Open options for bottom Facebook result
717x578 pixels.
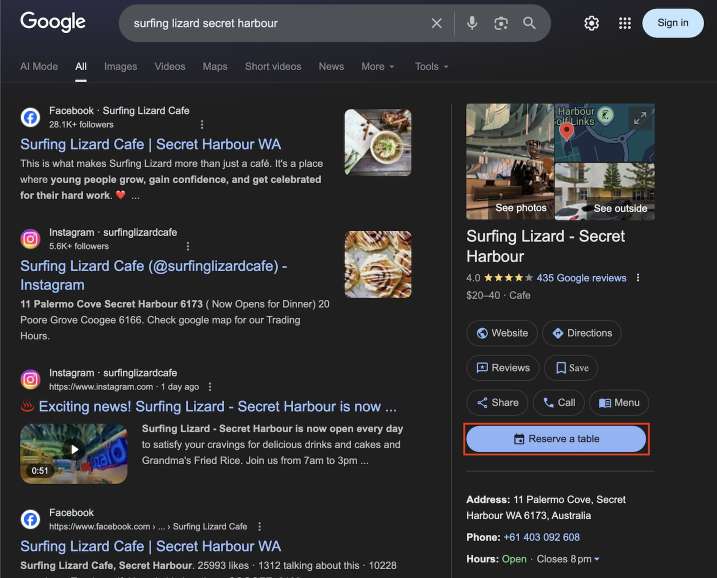pos(259,526)
